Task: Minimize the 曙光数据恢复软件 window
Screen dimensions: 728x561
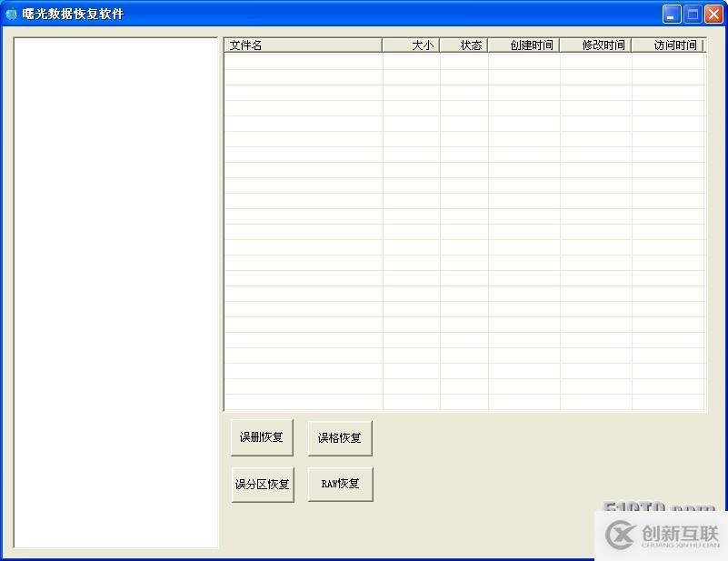Action: pos(672,14)
